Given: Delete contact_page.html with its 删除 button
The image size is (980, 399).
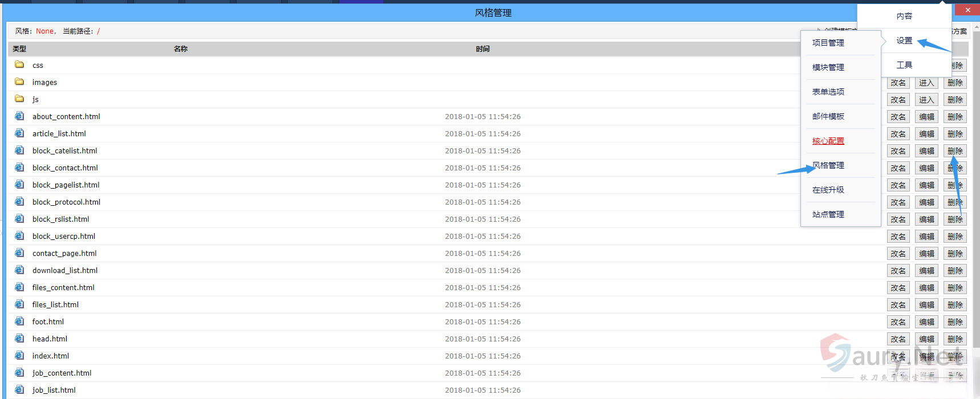Looking at the screenshot, I should click(x=955, y=254).
